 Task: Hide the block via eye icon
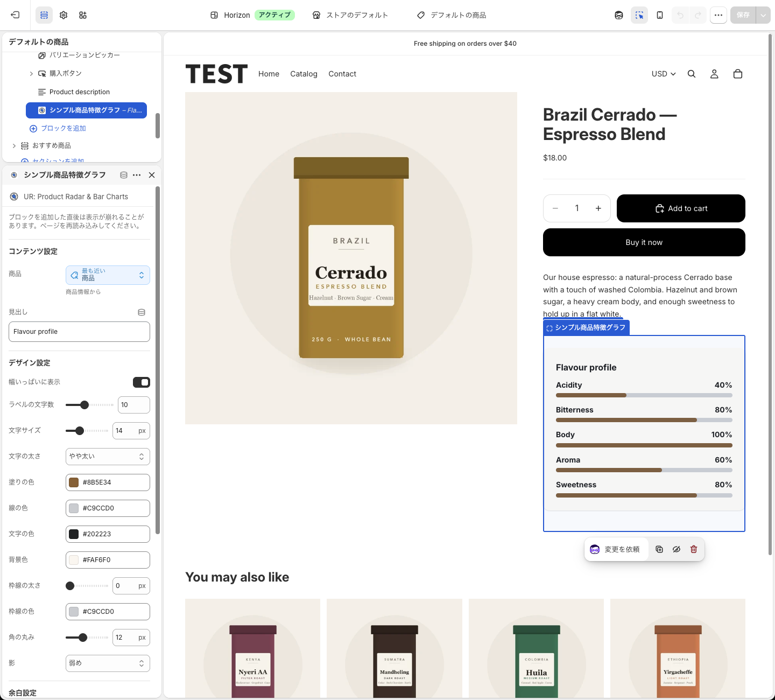coord(677,549)
